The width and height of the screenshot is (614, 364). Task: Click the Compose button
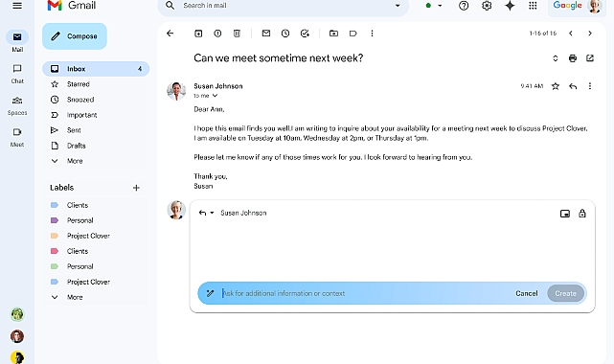(x=75, y=36)
